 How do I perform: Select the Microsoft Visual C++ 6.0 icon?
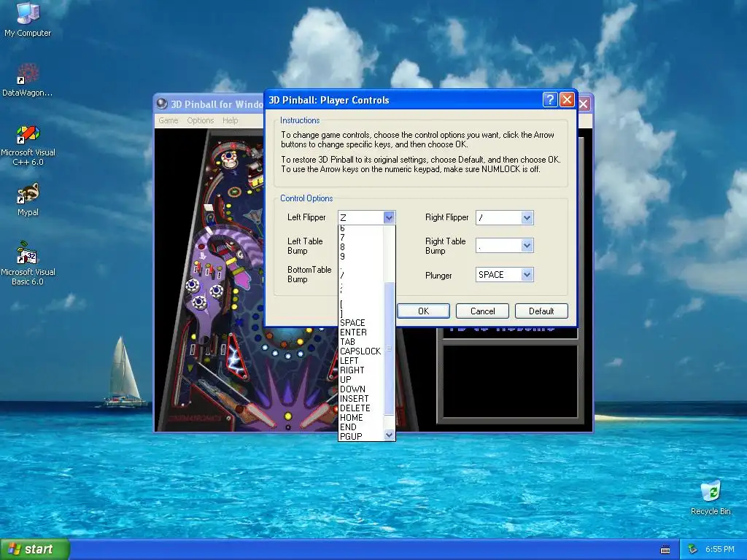[x=28, y=145]
